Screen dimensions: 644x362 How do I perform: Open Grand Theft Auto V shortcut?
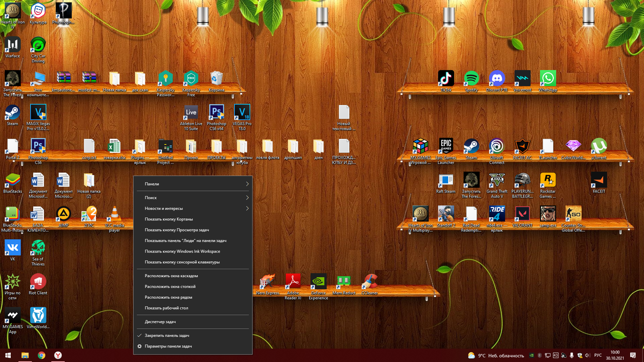497,186
